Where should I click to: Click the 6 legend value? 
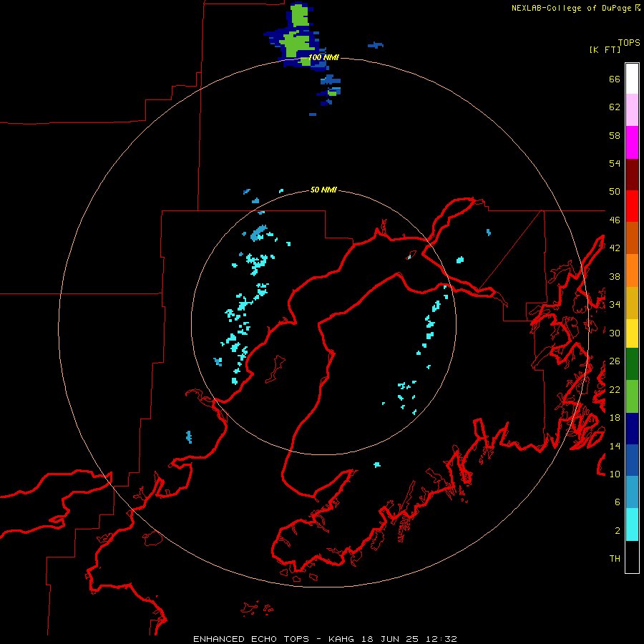[x=618, y=502]
